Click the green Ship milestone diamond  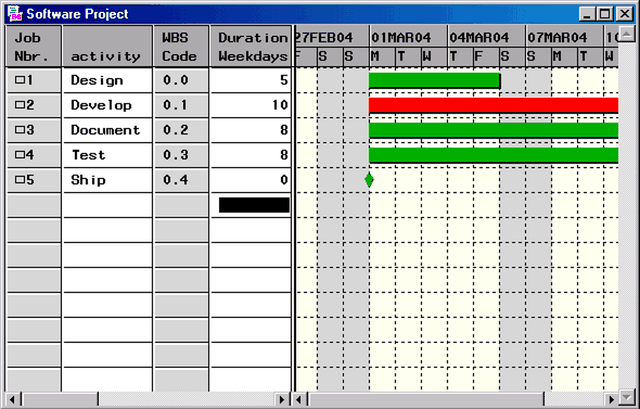369,180
